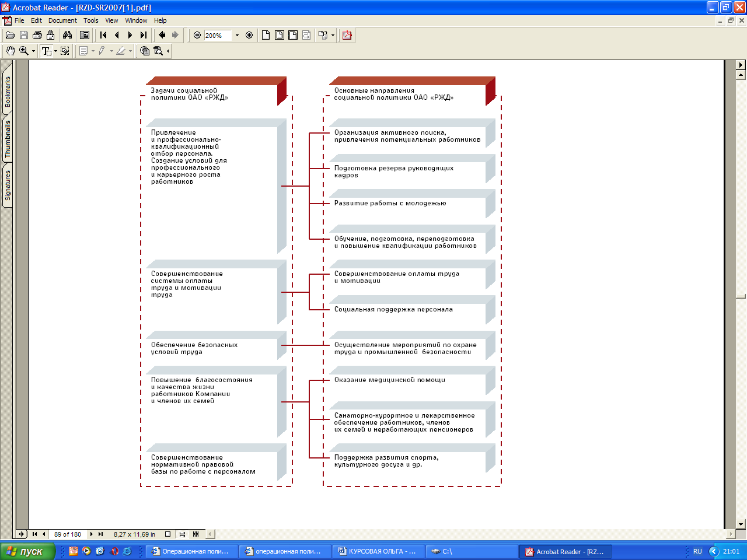This screenshot has height=560, width=747.
Task: Go to previous page in top toolbar
Action: (117, 36)
